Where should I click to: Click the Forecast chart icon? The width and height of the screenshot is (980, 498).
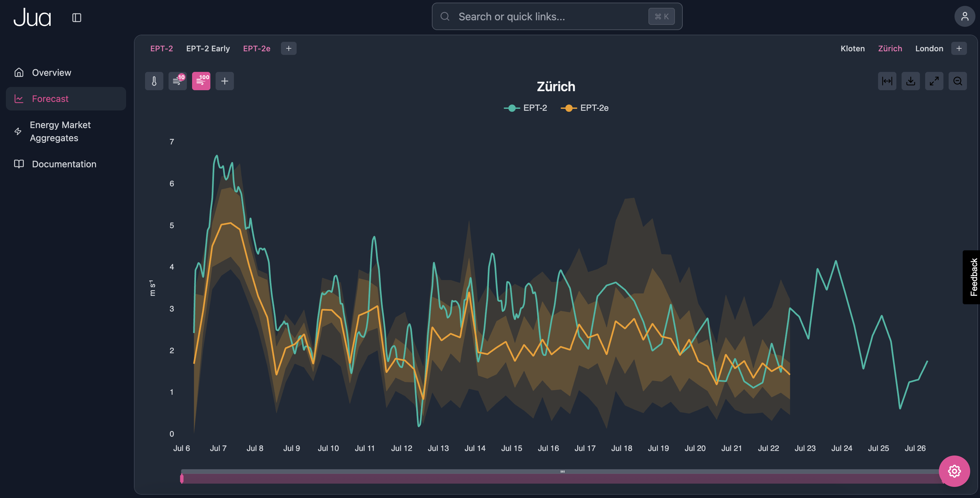[19, 99]
